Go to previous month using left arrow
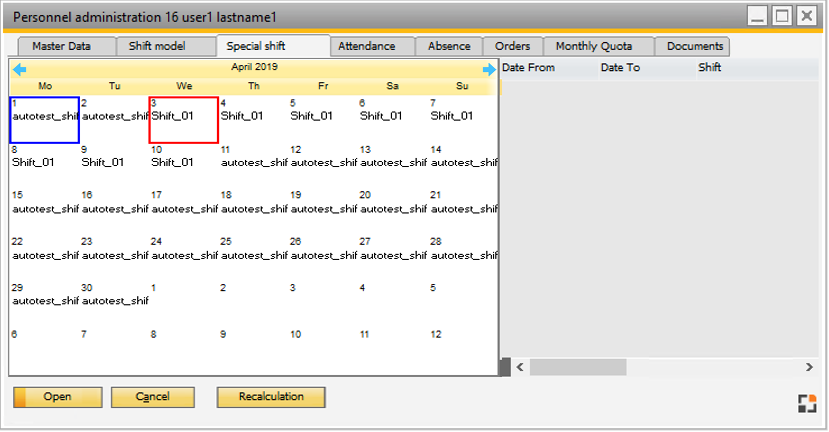Screen dimensions: 829x432 point(16,69)
